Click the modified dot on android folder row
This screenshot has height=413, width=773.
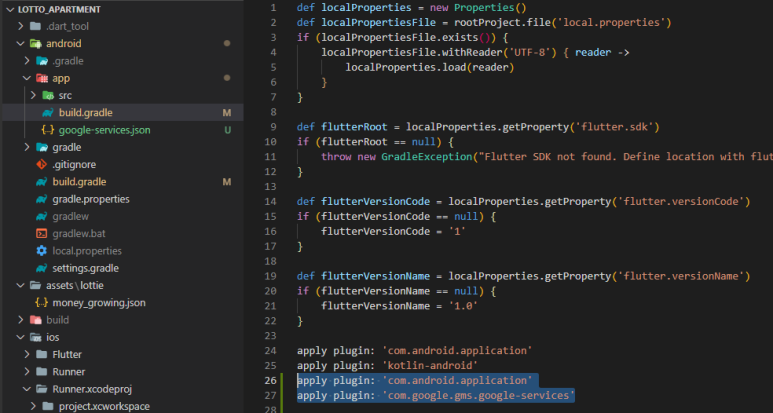pyautogui.click(x=227, y=43)
